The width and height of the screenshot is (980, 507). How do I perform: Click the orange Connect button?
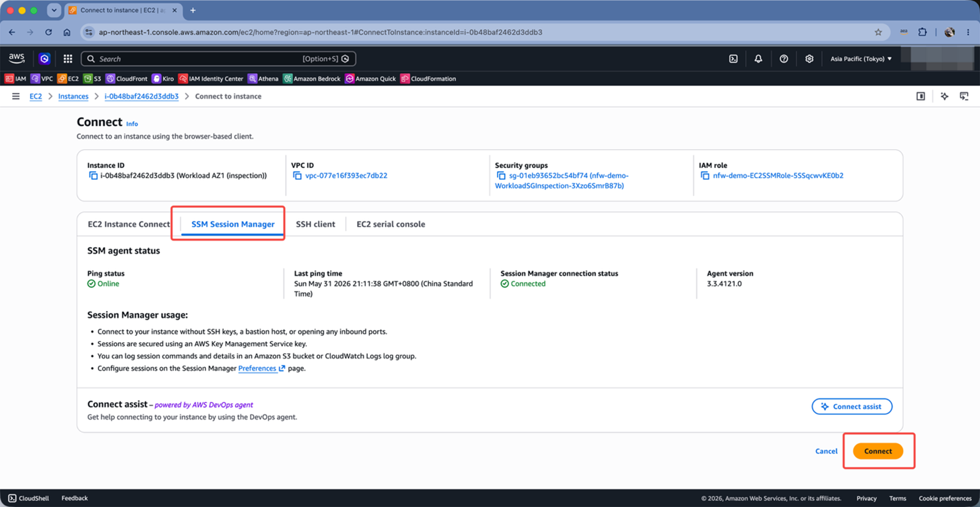click(878, 451)
